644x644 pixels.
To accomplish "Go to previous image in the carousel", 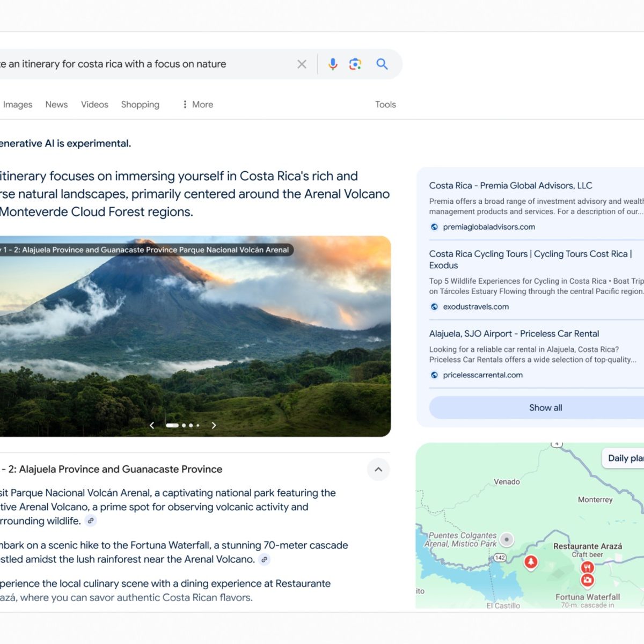I will point(152,426).
